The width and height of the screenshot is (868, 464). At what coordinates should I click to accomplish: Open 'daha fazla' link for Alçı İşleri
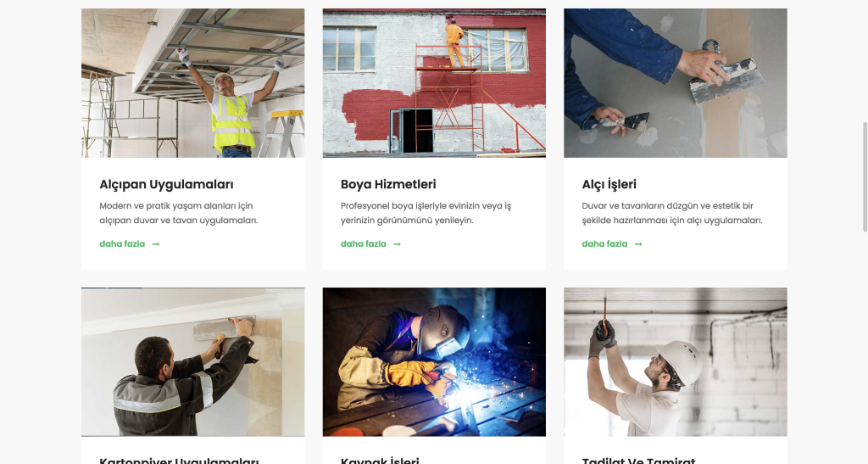click(x=605, y=243)
